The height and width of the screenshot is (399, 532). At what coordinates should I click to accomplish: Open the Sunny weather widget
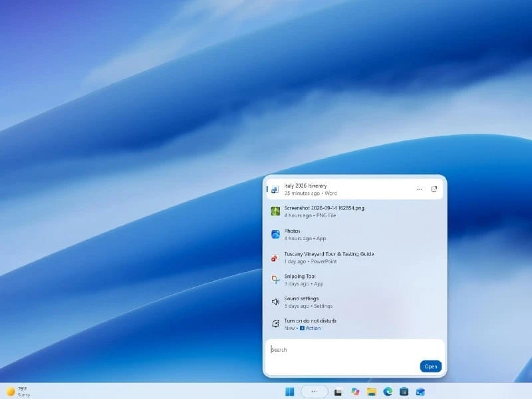(18, 392)
